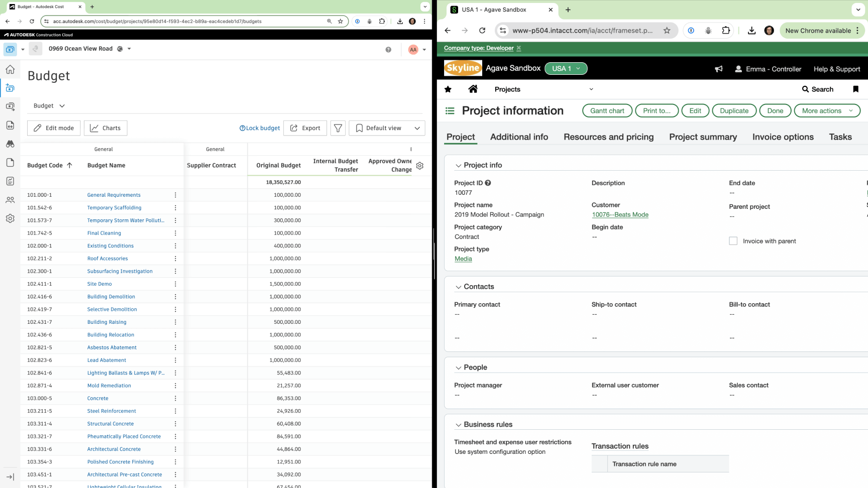This screenshot has width=868, height=488.
Task: Collapse the Business rules section
Action: [458, 425]
